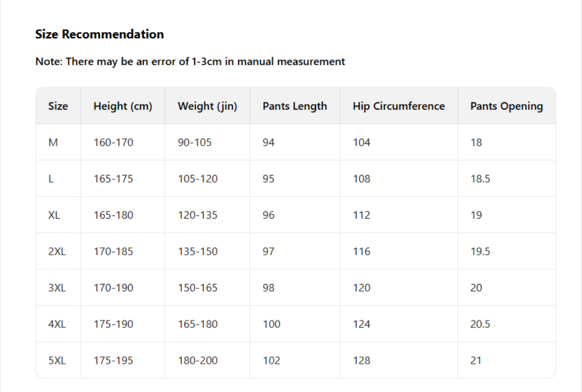Click the Pants Opening column header
The width and height of the screenshot is (582, 392).
click(x=506, y=106)
